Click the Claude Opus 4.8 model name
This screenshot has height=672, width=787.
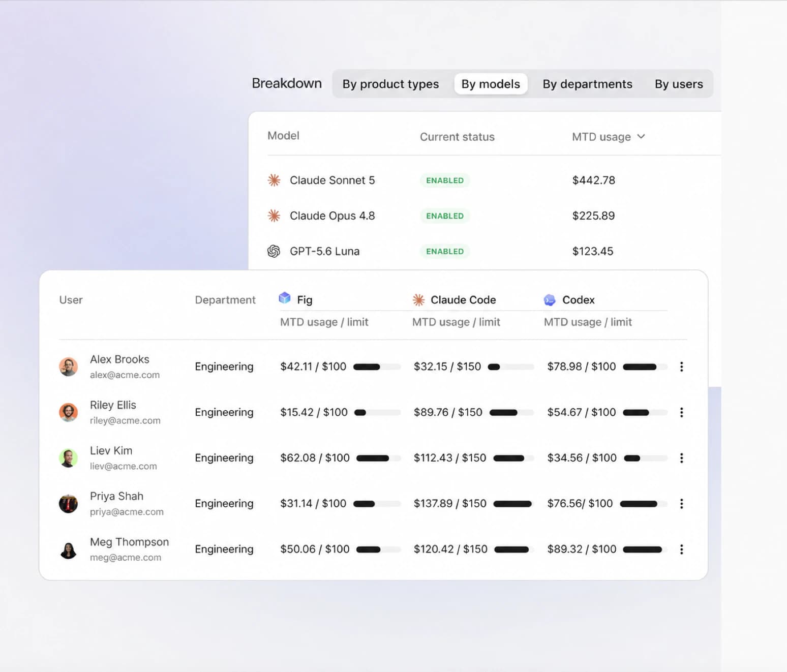click(332, 216)
